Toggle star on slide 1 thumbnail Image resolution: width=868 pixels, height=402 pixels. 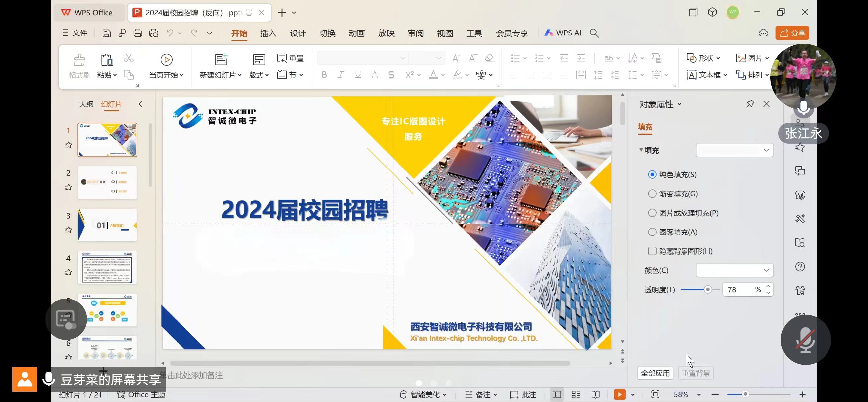click(x=68, y=145)
